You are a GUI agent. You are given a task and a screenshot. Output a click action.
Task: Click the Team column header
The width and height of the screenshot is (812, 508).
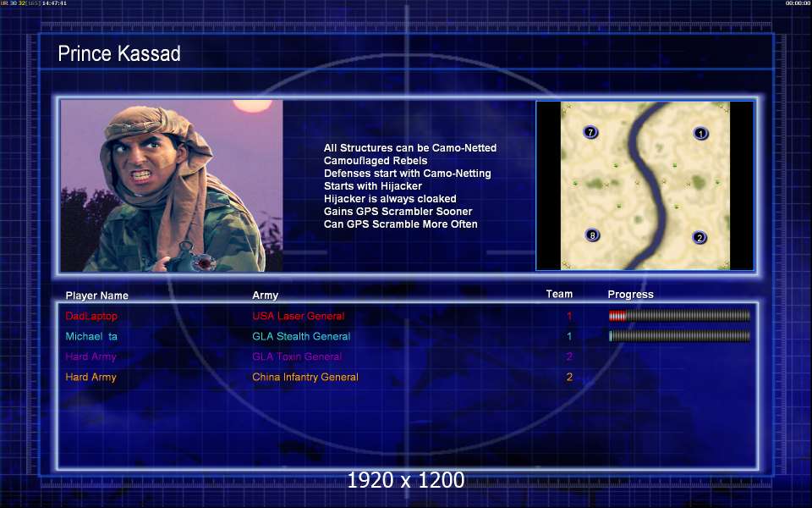(559, 294)
